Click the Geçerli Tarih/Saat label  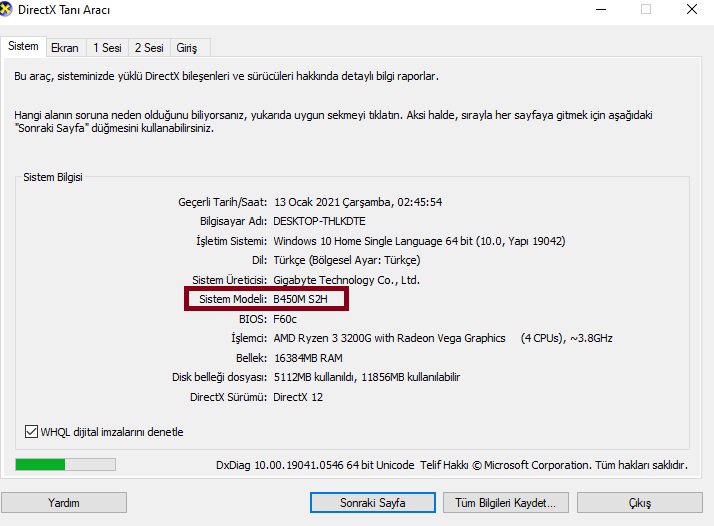(223, 202)
